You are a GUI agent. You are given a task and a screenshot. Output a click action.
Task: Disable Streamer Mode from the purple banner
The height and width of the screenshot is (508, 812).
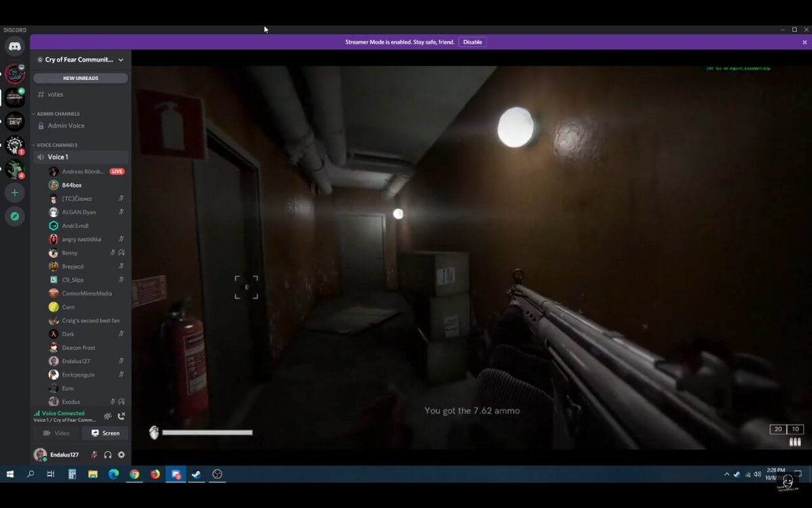pyautogui.click(x=472, y=42)
